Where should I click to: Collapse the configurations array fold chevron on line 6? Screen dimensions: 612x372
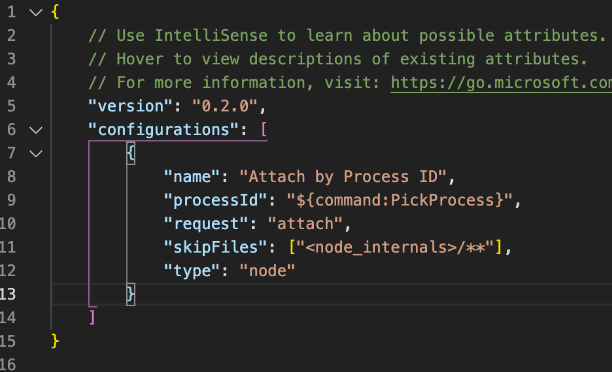pyautogui.click(x=36, y=130)
